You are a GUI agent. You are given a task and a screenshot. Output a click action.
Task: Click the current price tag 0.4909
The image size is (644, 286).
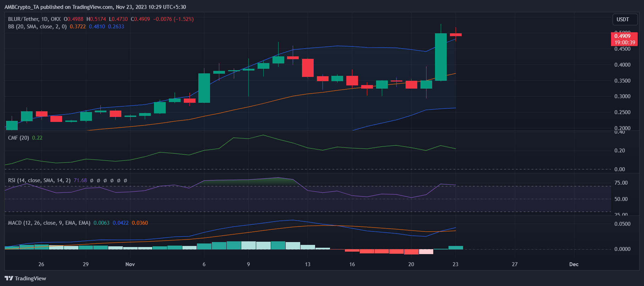(623, 36)
